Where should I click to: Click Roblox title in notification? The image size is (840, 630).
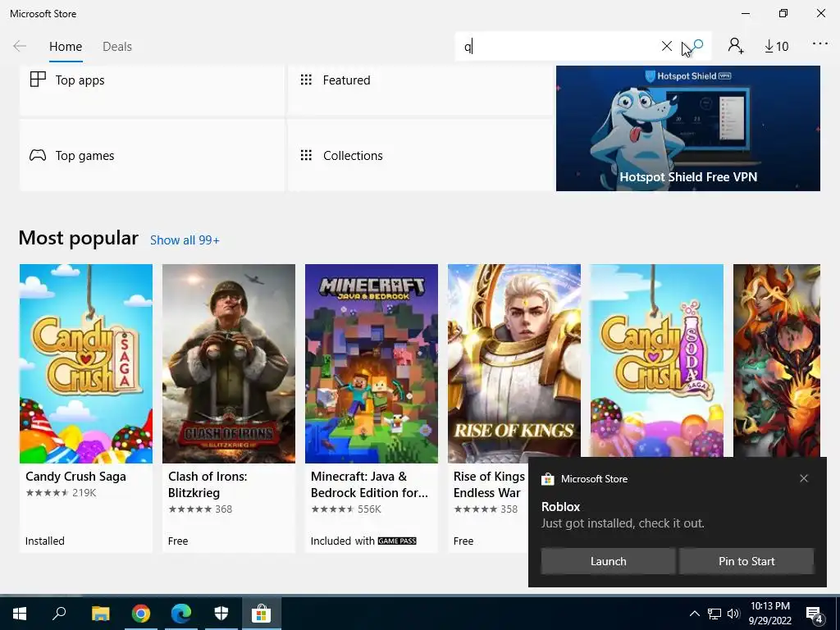tap(560, 506)
